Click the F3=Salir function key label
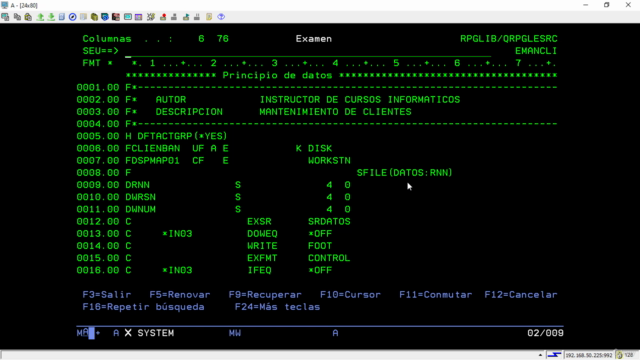 pos(107,295)
